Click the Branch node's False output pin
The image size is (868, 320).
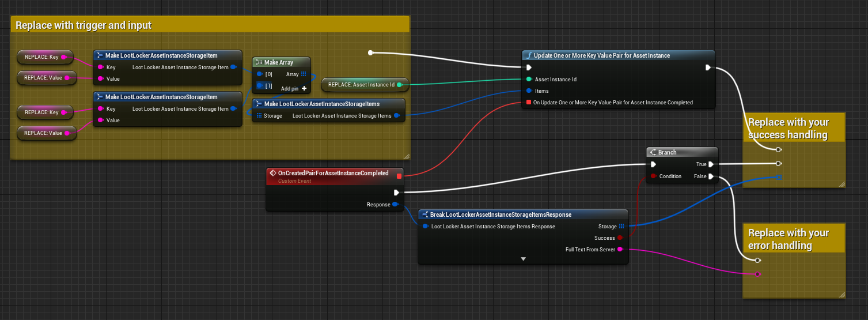pos(711,176)
